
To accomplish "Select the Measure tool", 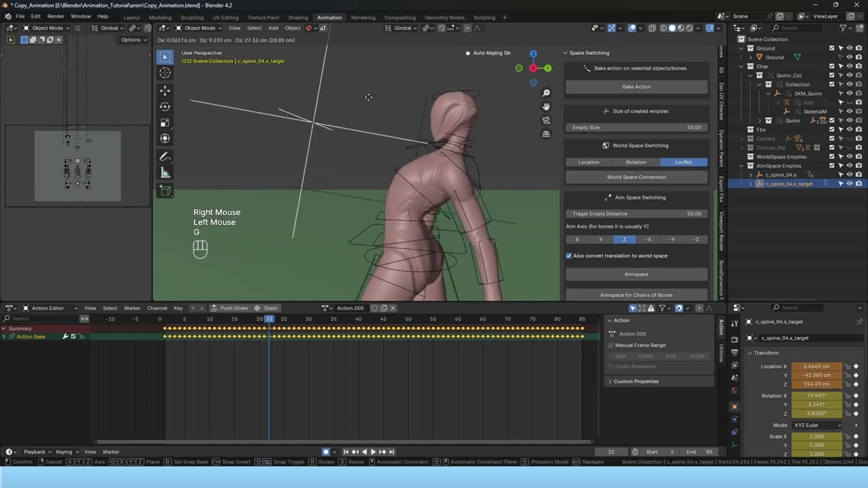I will [x=165, y=173].
